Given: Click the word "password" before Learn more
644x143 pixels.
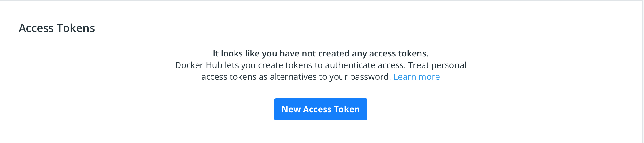Looking at the screenshot, I should click(x=370, y=77).
